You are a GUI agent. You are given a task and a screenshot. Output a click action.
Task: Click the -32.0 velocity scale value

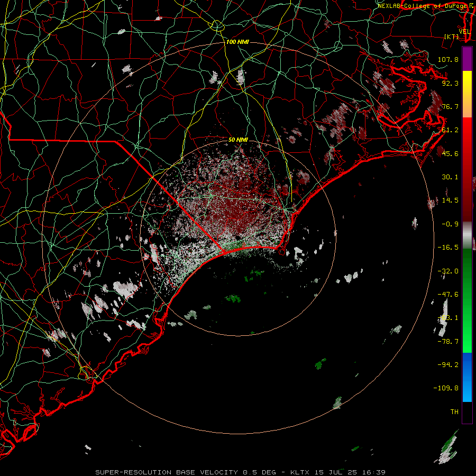[x=448, y=271]
